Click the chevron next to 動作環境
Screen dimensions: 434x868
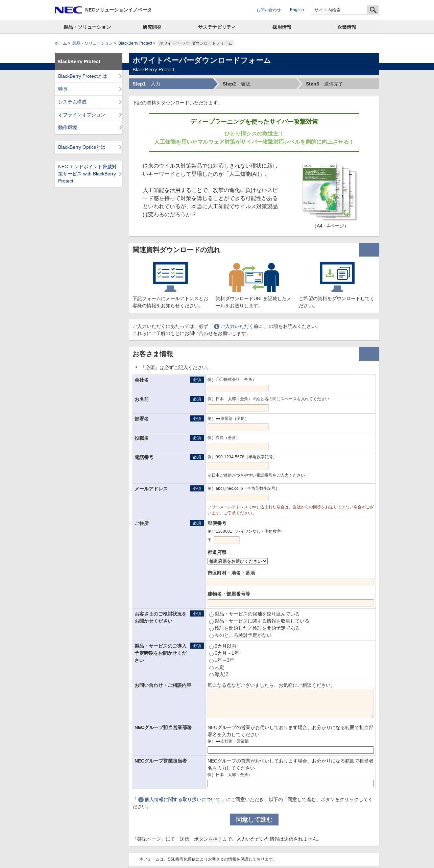point(120,128)
